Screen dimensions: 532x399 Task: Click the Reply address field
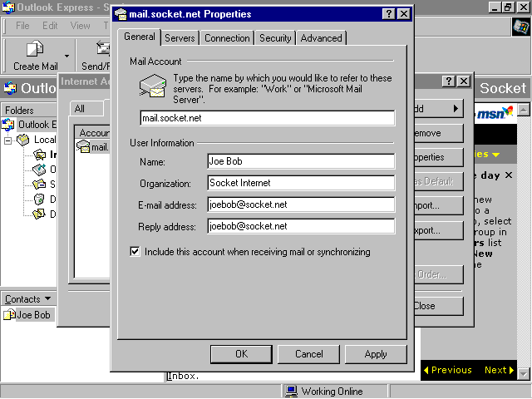(301, 226)
